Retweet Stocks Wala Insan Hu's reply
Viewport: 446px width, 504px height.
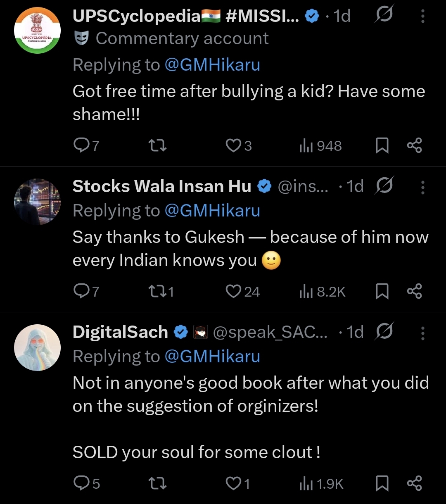tap(157, 292)
